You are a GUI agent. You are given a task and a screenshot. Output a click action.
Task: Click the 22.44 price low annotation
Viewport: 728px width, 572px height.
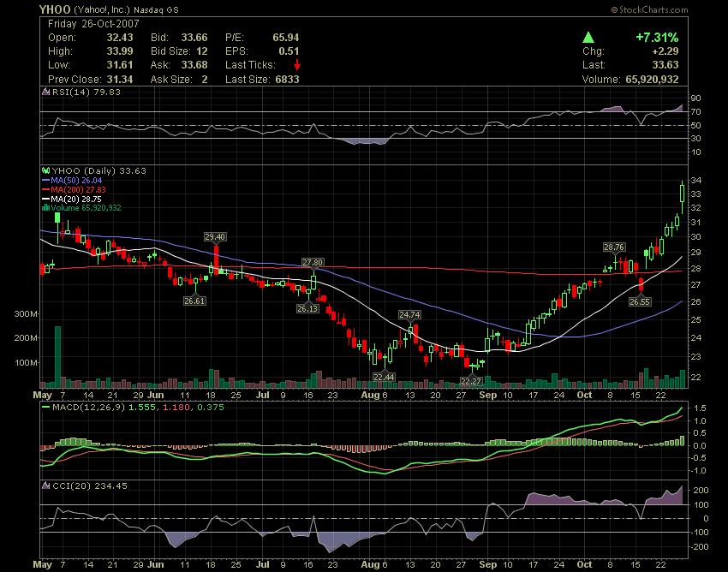click(384, 377)
